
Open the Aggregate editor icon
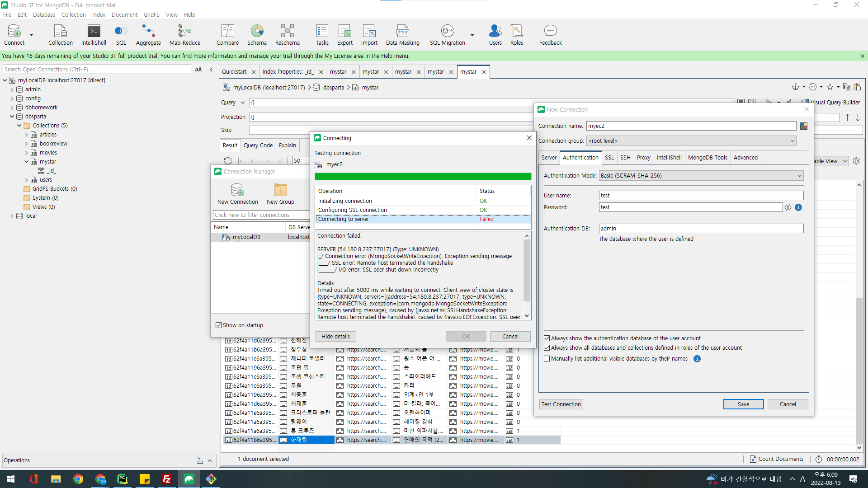pyautogui.click(x=148, y=35)
